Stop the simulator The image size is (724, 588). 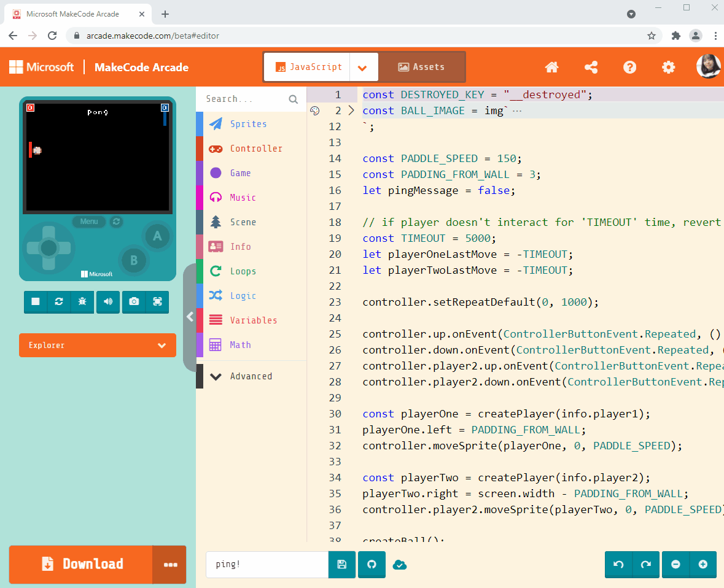pos(36,302)
